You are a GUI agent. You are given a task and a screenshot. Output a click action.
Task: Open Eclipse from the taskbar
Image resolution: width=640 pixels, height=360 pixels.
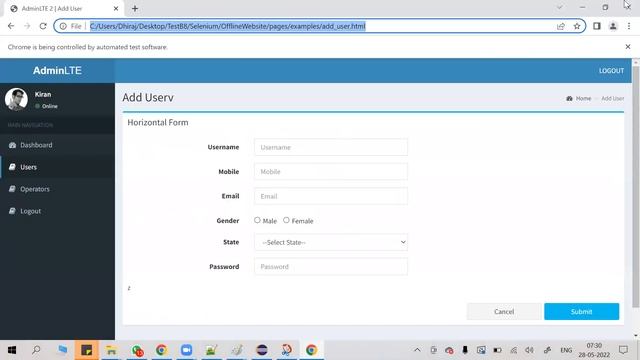pos(262,350)
